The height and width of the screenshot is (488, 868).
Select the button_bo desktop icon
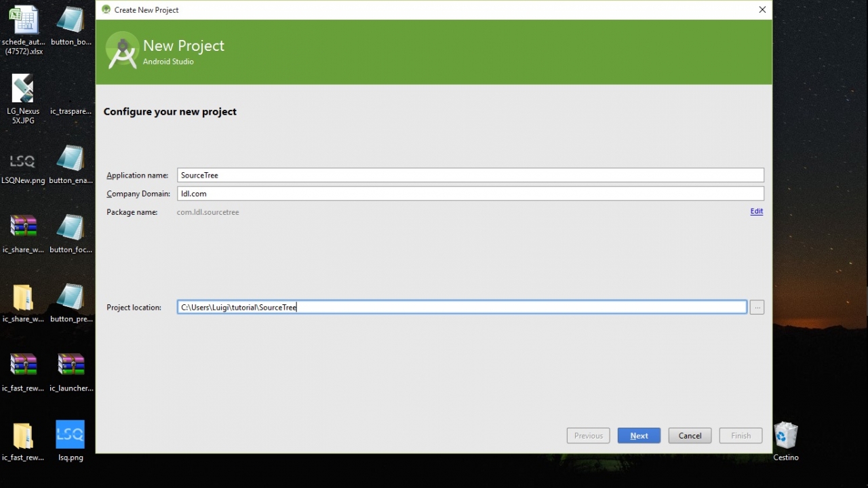coord(71,27)
